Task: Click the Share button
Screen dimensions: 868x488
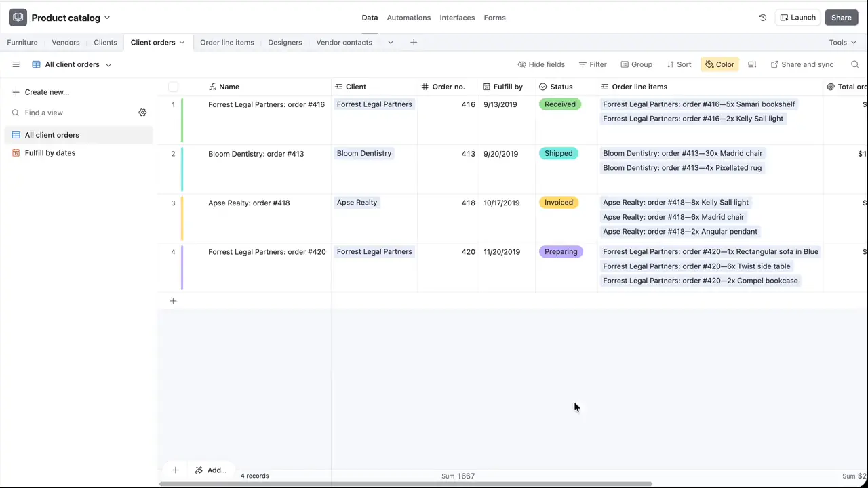Action: pyautogui.click(x=841, y=17)
